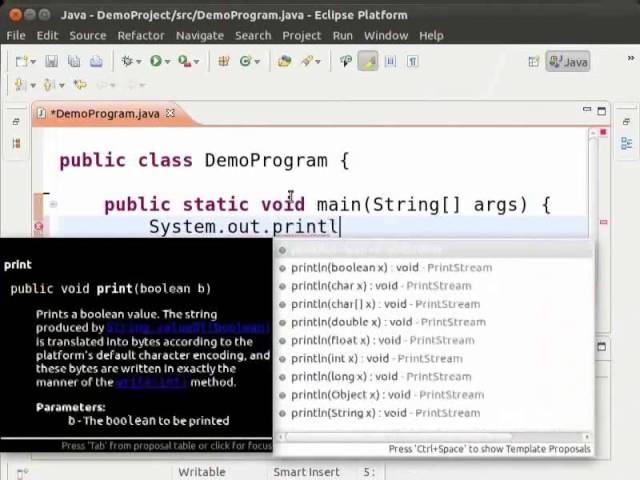Open the Run menu
The width and height of the screenshot is (640, 480).
click(x=342, y=36)
